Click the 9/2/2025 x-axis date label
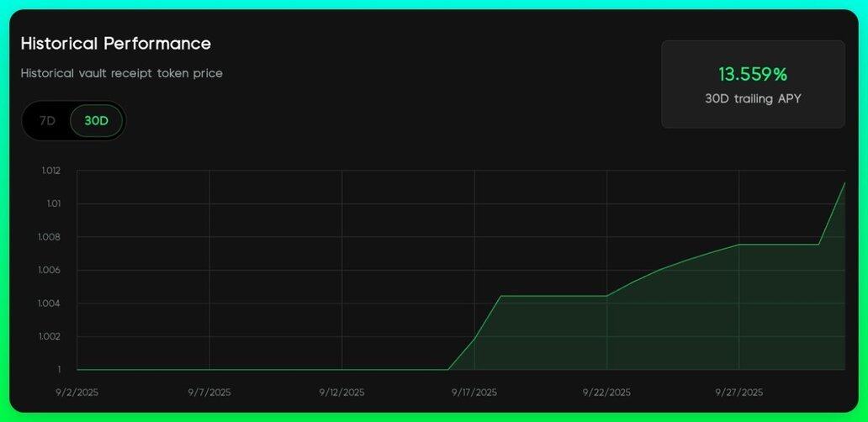 click(77, 392)
